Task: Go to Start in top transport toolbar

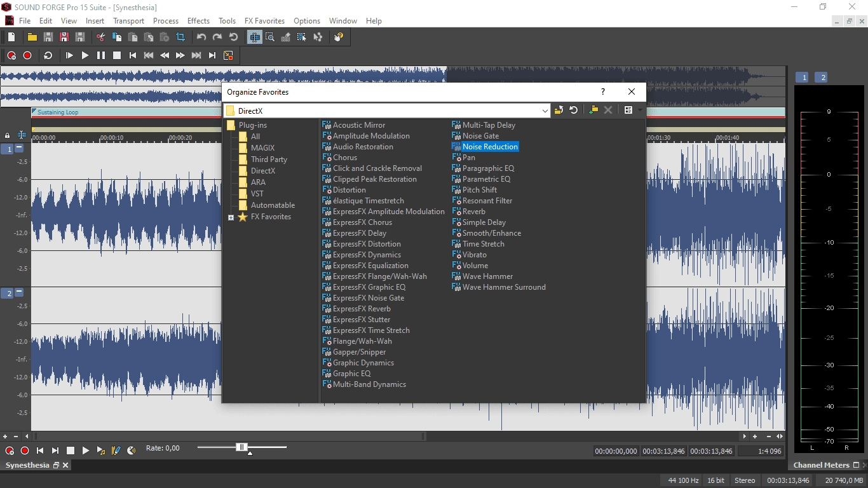Action: click(133, 56)
